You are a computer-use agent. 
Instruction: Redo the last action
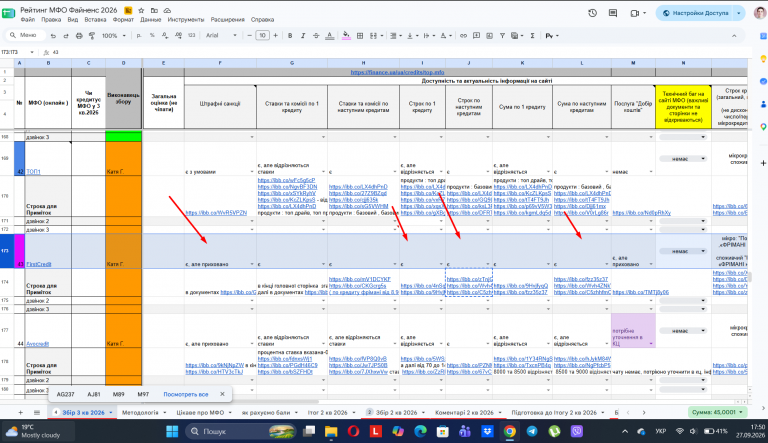coord(66,36)
